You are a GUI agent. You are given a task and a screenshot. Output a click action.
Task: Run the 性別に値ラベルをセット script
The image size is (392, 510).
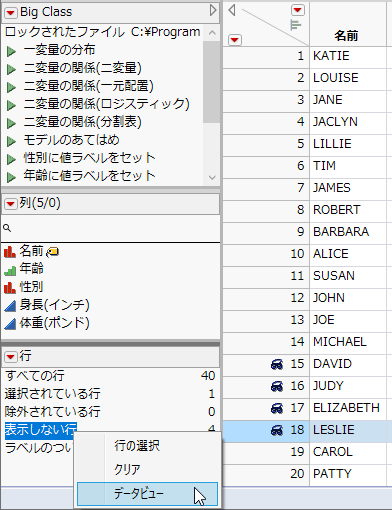(x=11, y=159)
